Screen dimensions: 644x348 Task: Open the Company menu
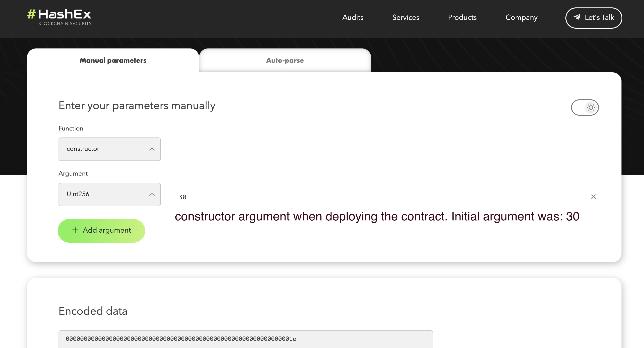[521, 18]
